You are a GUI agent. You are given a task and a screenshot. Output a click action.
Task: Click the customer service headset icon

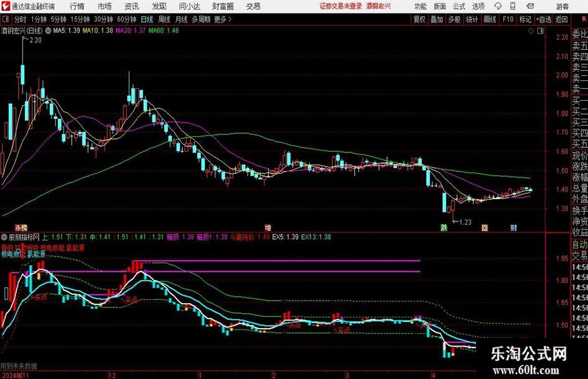498,6
